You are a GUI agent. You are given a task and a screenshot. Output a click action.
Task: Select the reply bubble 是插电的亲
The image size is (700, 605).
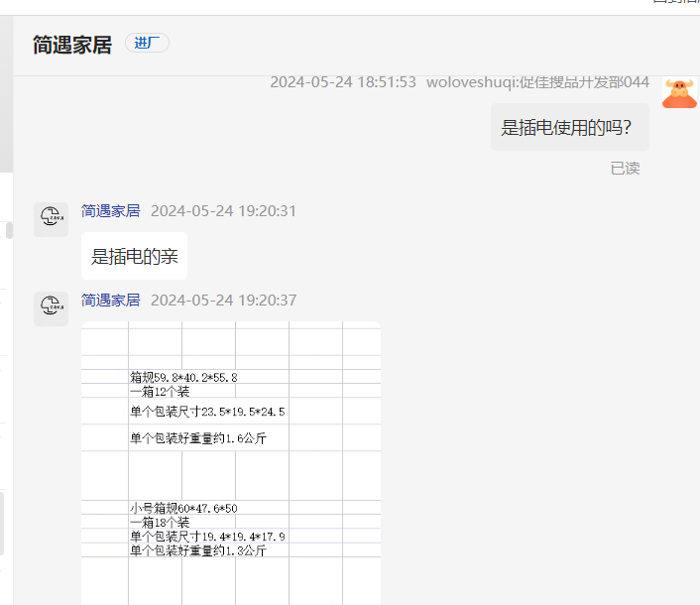134,256
